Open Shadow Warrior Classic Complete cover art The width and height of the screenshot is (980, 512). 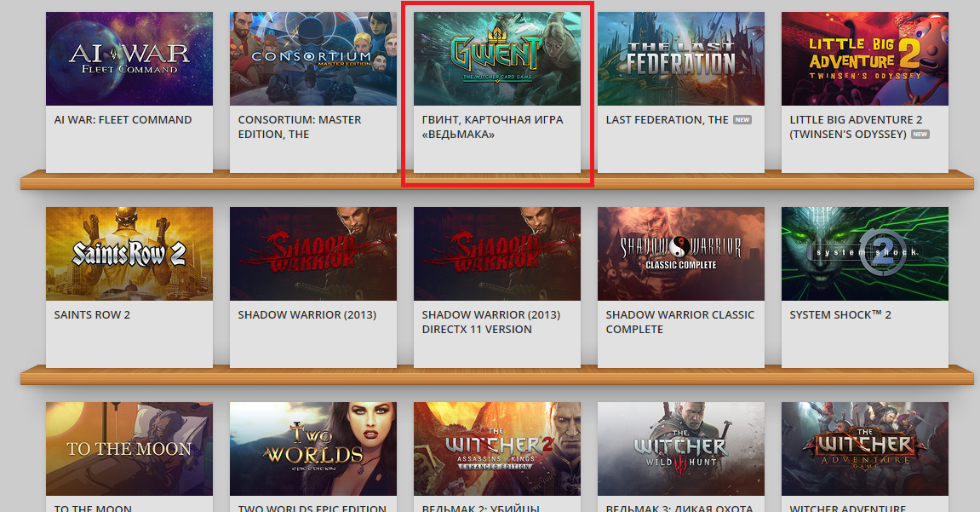point(680,254)
